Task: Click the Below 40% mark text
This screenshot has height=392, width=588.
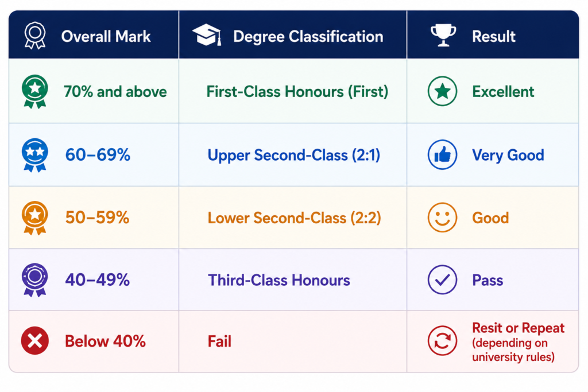Action: [x=106, y=341]
